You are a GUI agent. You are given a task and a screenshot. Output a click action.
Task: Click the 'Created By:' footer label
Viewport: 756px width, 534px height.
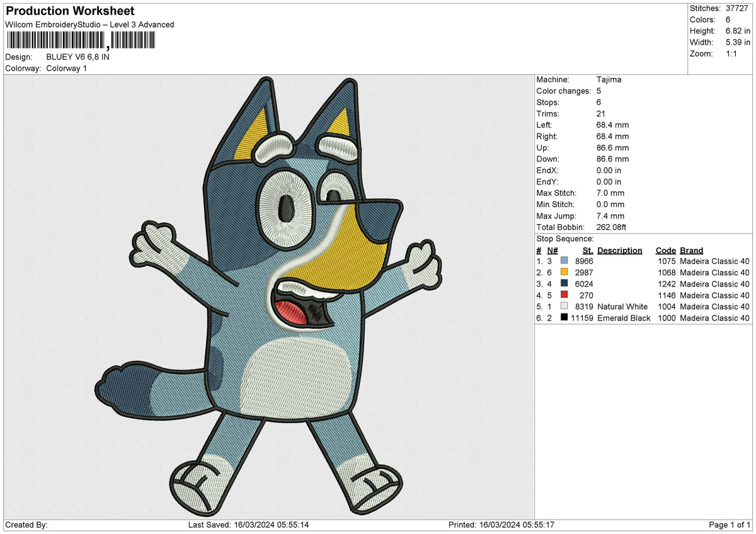point(26,525)
